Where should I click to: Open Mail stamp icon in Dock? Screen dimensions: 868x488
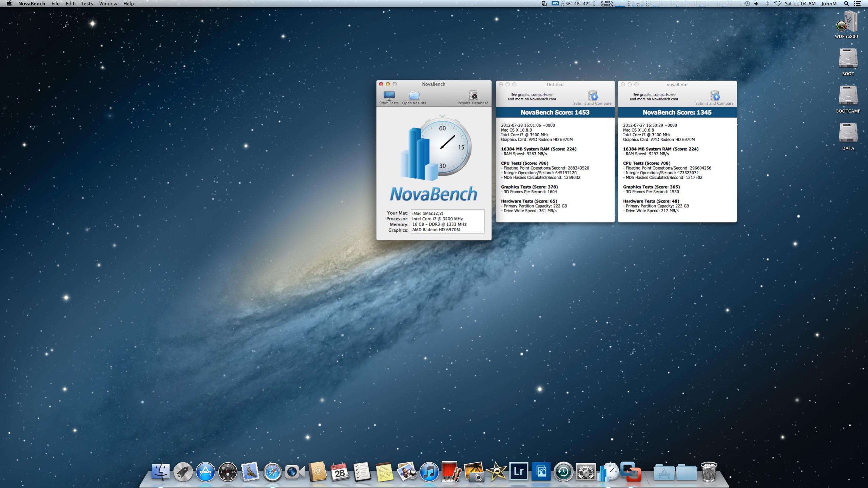(250, 471)
